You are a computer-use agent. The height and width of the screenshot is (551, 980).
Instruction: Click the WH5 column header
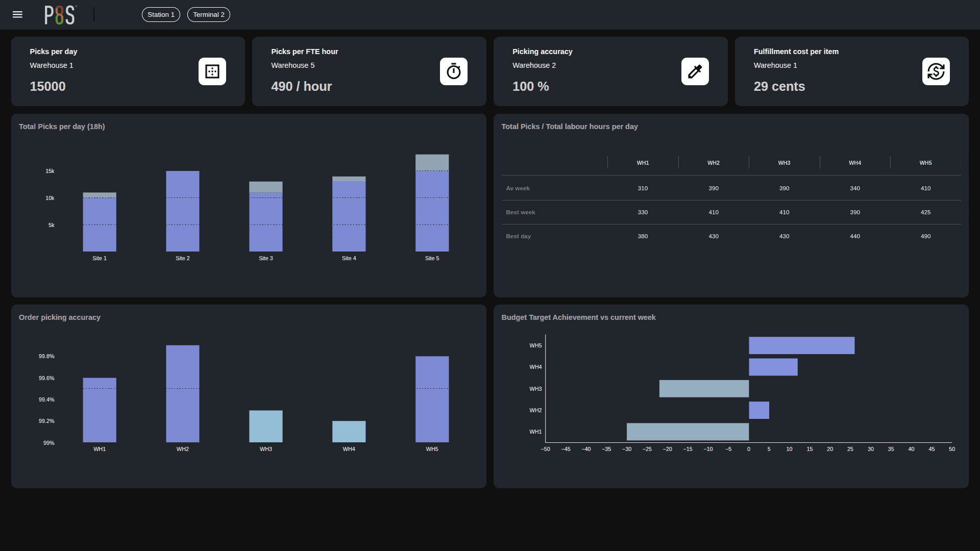click(x=925, y=163)
